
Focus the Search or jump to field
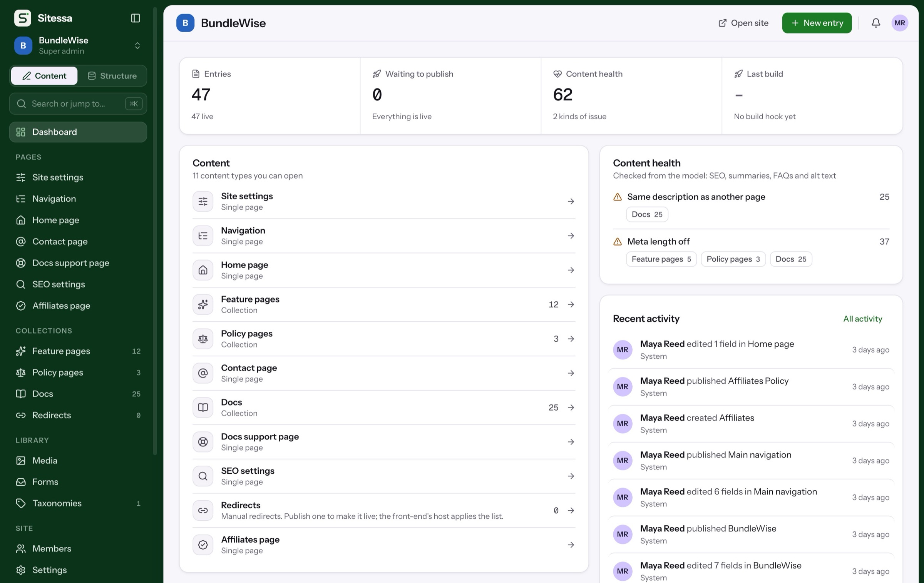coord(78,104)
